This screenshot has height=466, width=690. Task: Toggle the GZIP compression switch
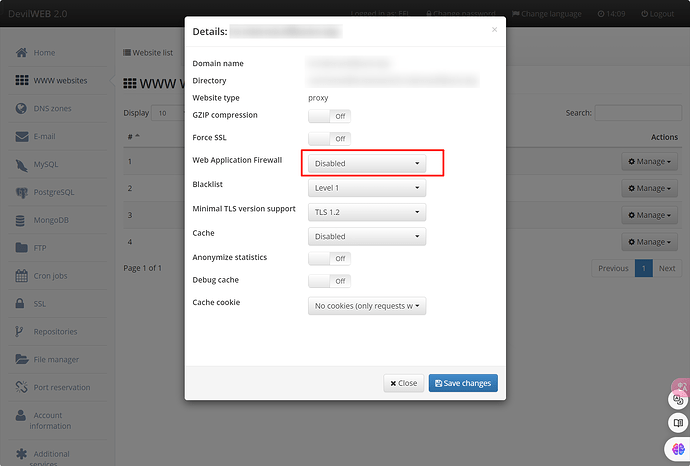tap(329, 116)
